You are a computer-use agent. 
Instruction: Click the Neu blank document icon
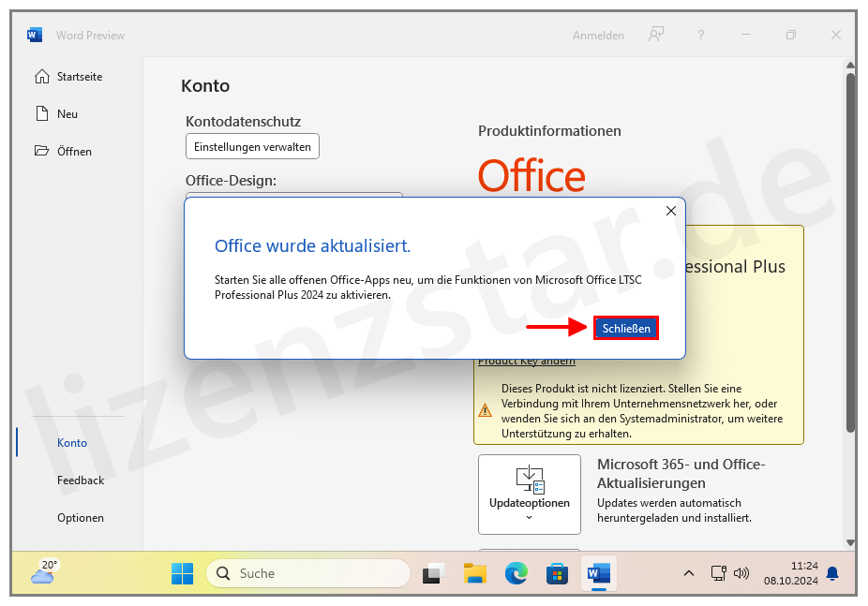[x=42, y=113]
